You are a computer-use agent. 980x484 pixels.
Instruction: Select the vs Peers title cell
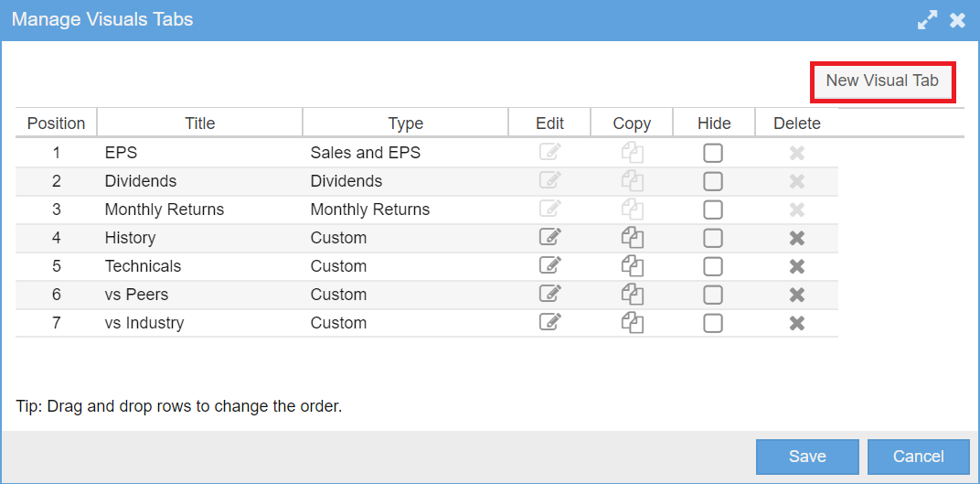pos(137,295)
